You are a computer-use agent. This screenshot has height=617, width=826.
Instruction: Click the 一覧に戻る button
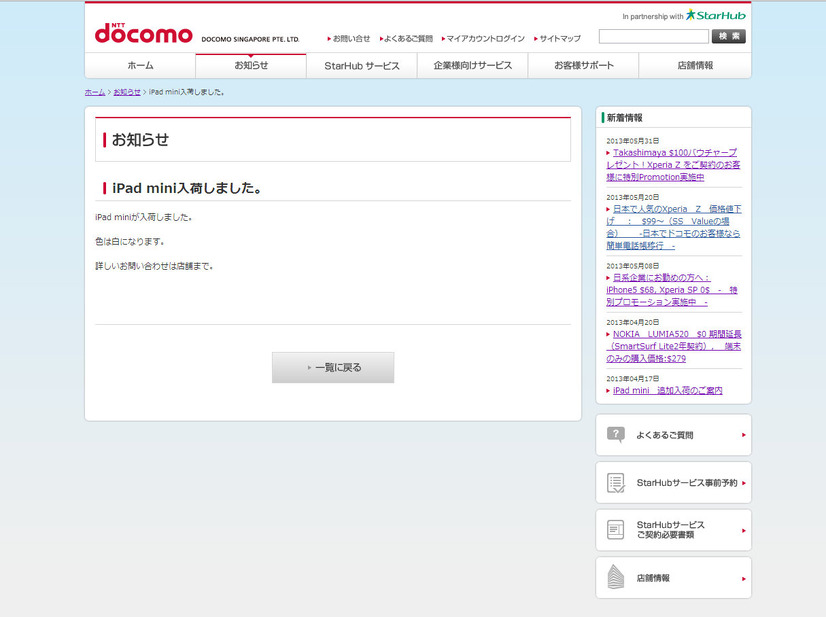(x=333, y=367)
